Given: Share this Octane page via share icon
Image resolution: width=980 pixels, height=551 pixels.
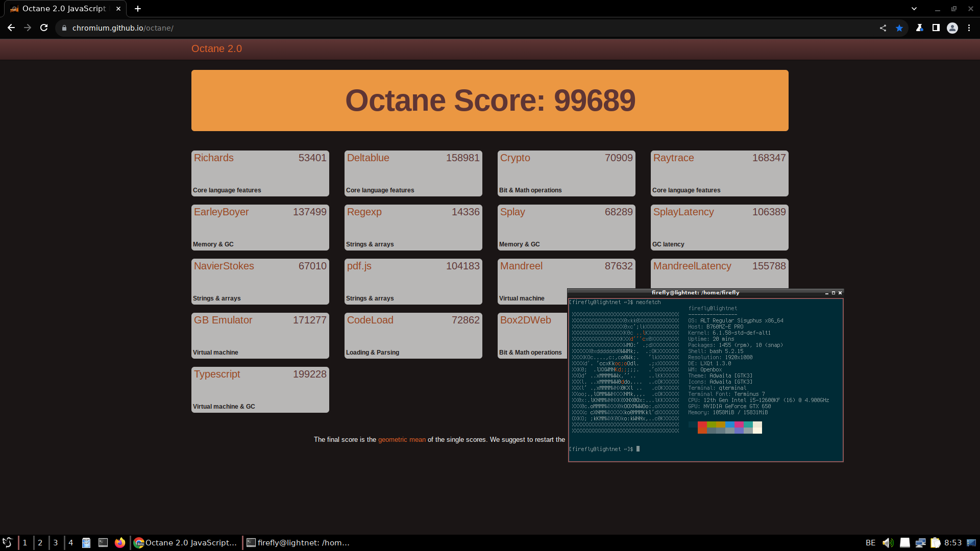Looking at the screenshot, I should pyautogui.click(x=883, y=28).
